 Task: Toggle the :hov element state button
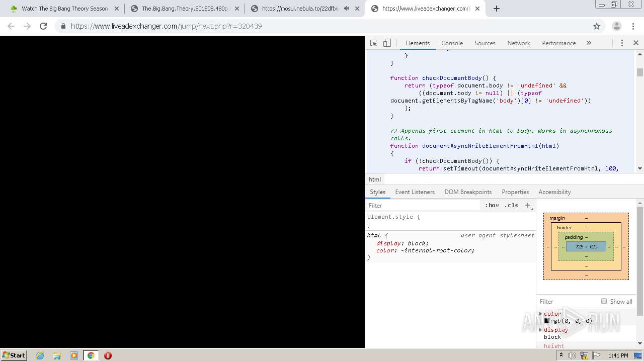pos(492,206)
